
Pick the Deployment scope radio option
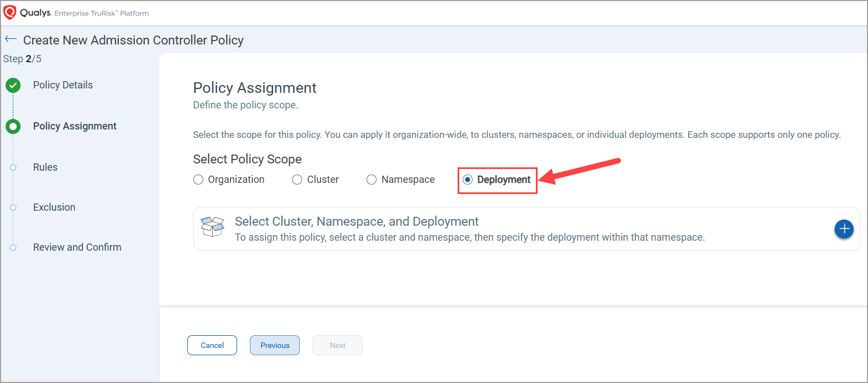(468, 180)
